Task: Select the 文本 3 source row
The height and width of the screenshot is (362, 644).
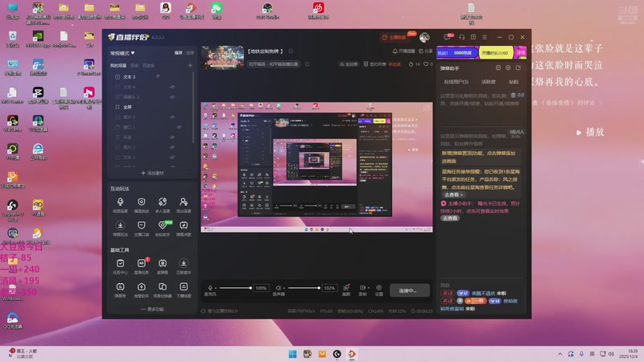Action: pos(151,76)
